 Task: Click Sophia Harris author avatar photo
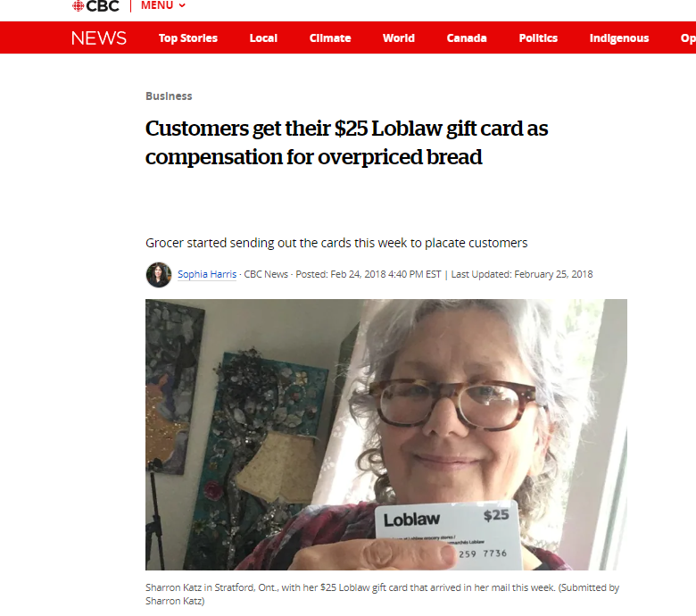coord(159,275)
